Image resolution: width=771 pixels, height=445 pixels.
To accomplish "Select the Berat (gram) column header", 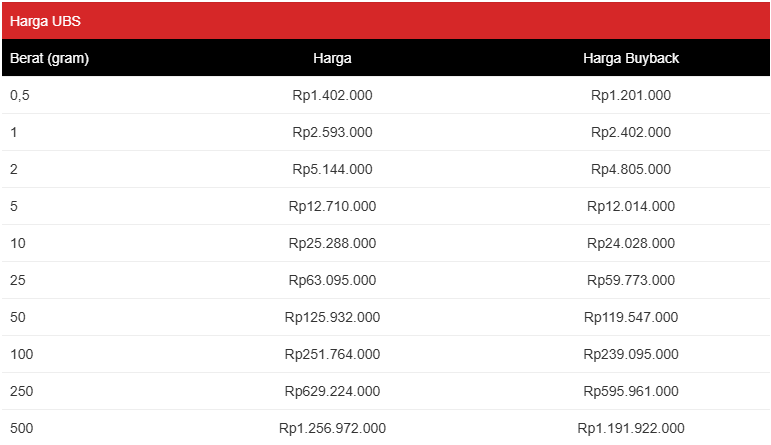I will pyautogui.click(x=49, y=58).
